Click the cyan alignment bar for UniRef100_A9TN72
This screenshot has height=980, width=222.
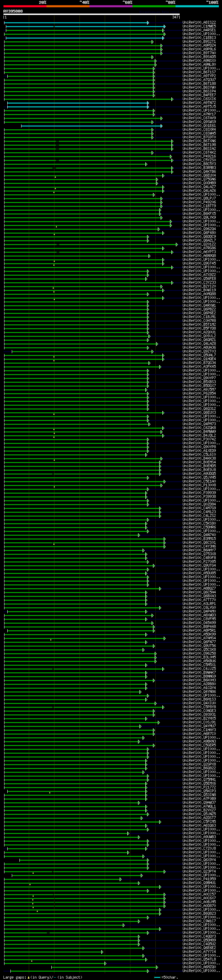(78, 103)
